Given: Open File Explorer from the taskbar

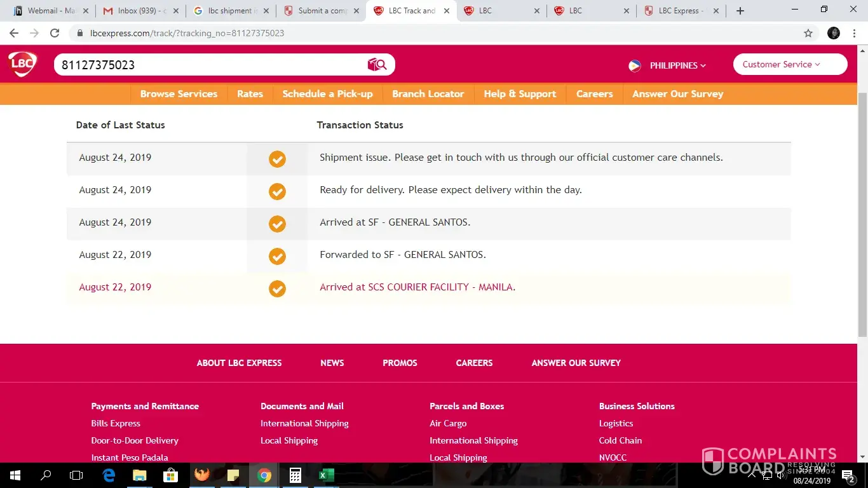Looking at the screenshot, I should click(140, 475).
